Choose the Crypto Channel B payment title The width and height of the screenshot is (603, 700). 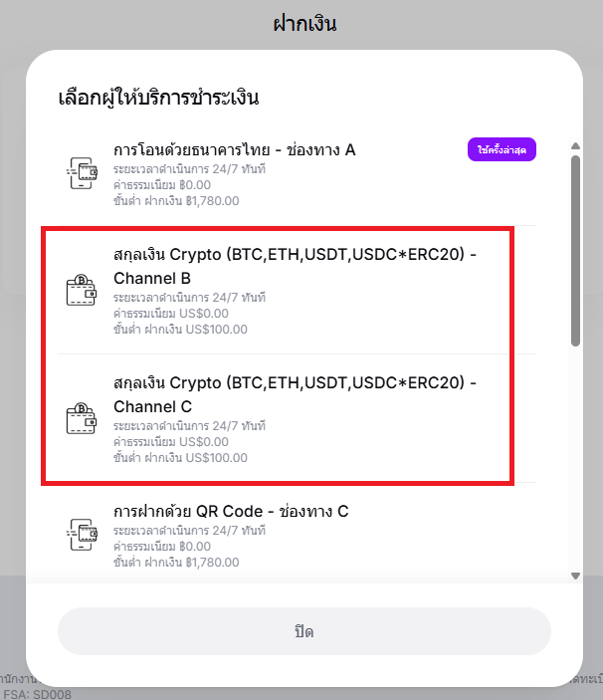point(295,266)
